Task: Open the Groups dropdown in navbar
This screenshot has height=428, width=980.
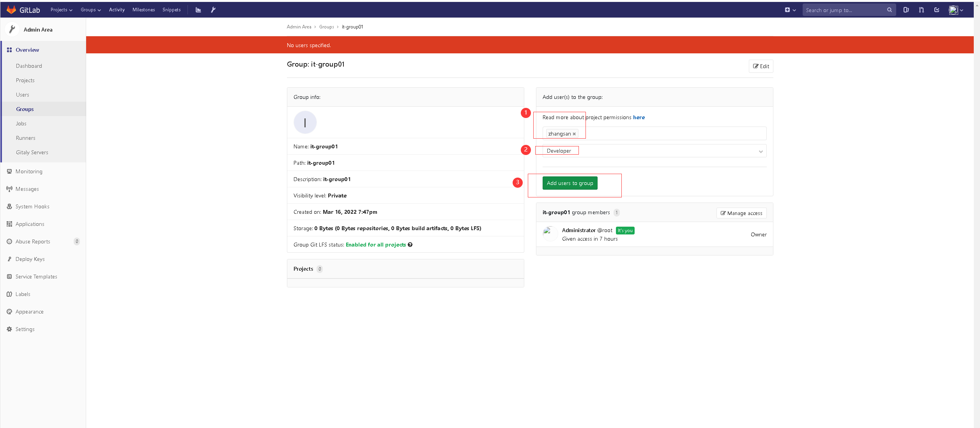Action: (90, 10)
